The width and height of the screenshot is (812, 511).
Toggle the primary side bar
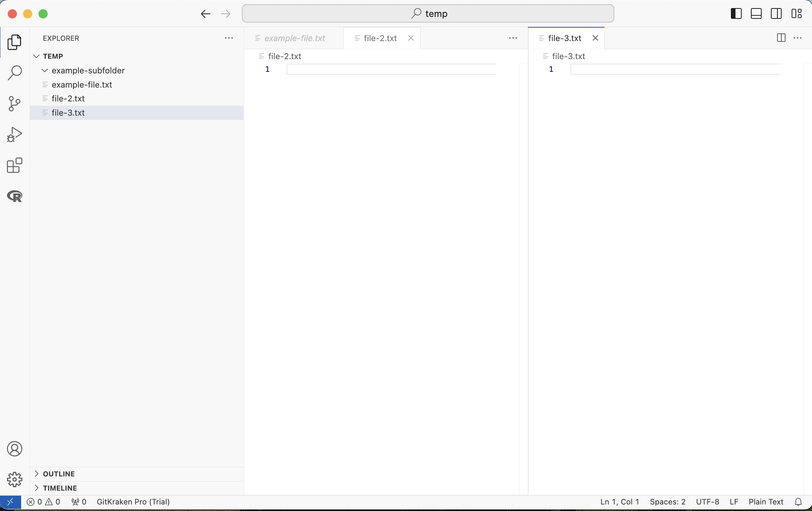736,14
